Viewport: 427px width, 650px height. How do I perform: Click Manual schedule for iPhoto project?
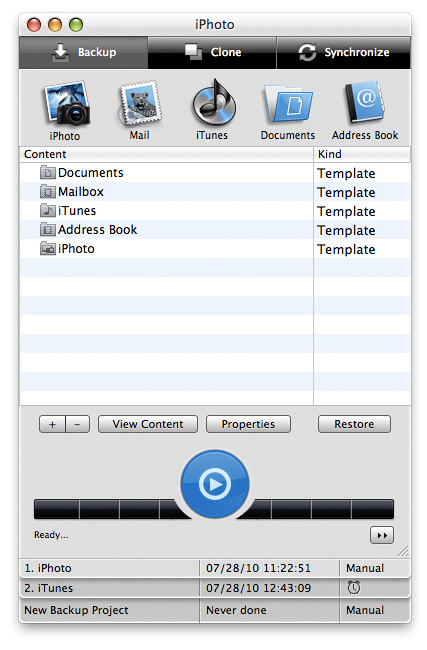click(365, 568)
